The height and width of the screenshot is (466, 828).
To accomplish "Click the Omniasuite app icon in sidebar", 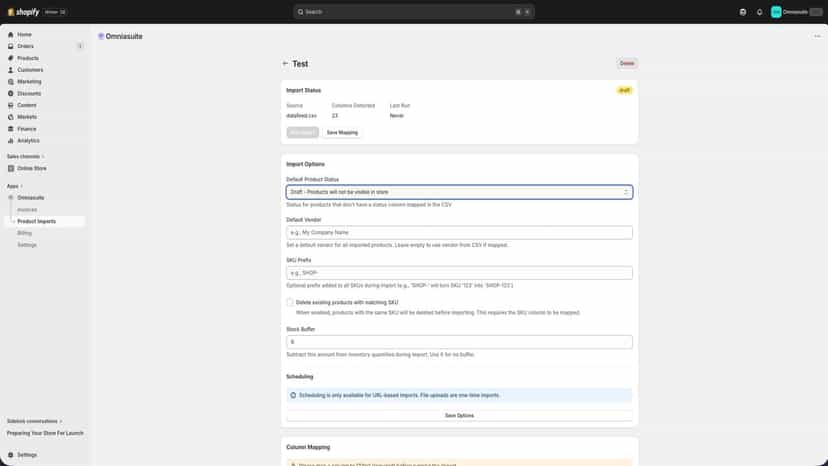I will [11, 198].
